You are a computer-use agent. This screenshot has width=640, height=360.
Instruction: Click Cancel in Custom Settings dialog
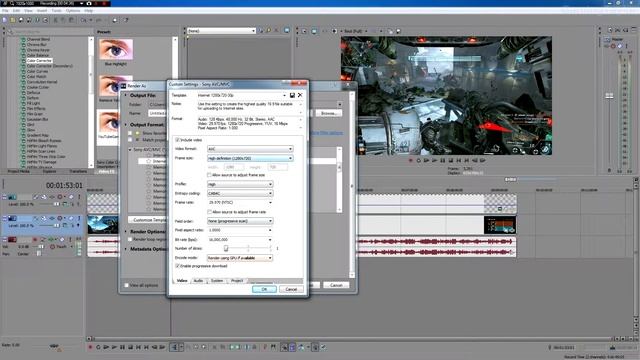(x=291, y=289)
